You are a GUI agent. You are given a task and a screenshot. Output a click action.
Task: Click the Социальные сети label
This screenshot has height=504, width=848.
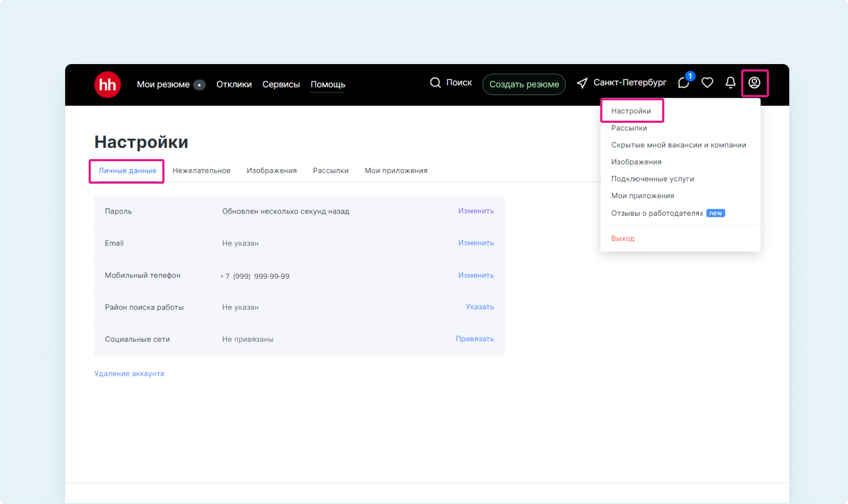pyautogui.click(x=137, y=340)
